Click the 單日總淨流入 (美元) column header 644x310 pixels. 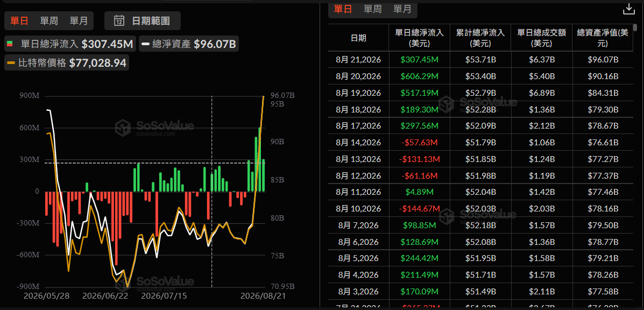pos(419,38)
